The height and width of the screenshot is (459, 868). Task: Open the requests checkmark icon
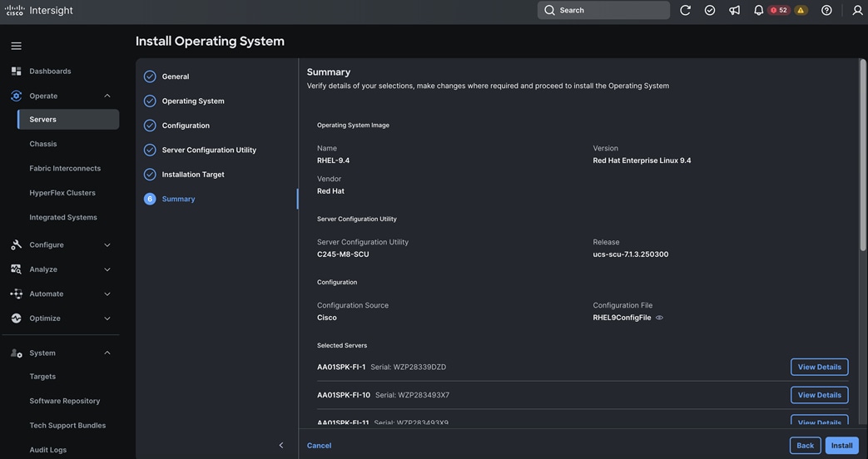[x=710, y=10]
